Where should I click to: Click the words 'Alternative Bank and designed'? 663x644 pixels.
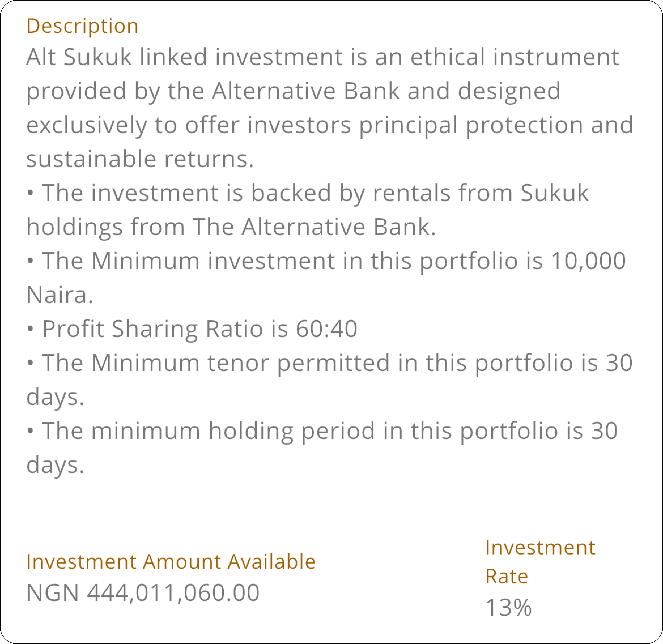point(386,91)
